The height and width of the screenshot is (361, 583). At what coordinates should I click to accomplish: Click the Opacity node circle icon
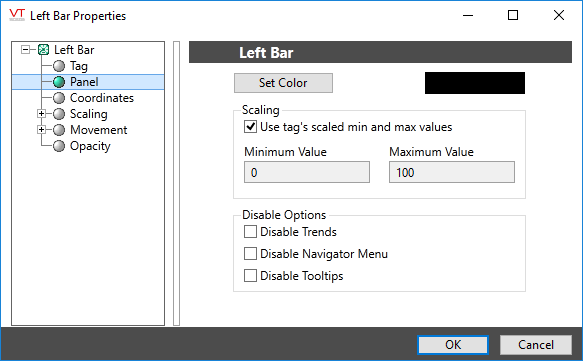(59, 146)
